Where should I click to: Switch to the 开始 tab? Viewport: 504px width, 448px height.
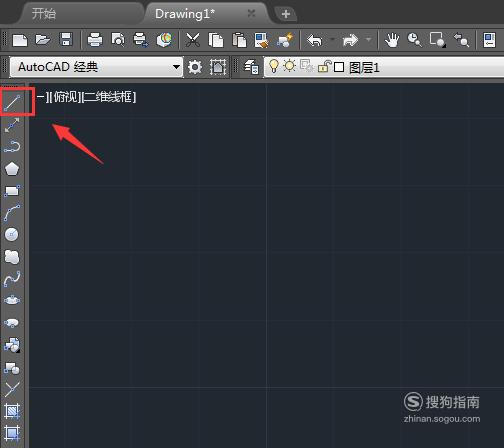pos(44,14)
